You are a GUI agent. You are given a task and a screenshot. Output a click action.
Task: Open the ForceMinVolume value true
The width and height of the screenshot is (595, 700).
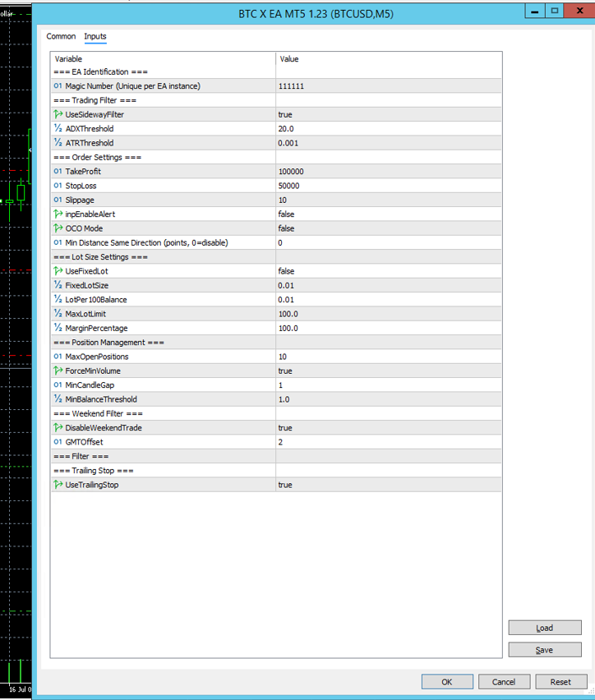tap(389, 371)
